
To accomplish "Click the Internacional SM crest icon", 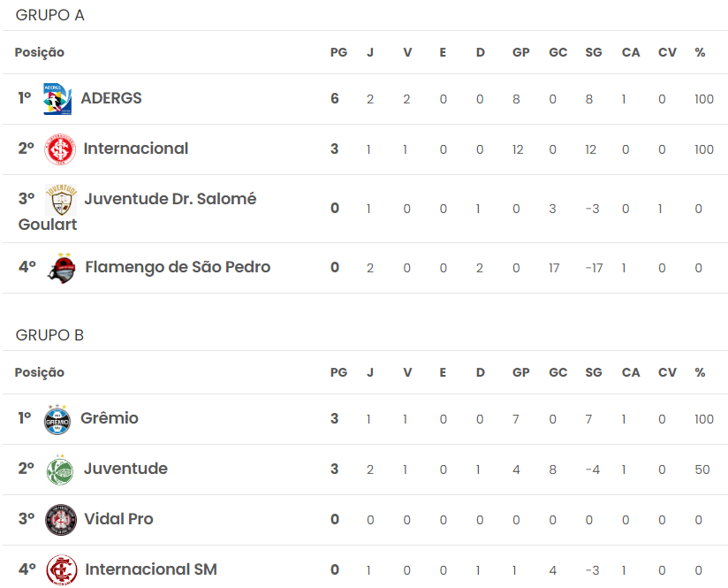I will click(62, 569).
